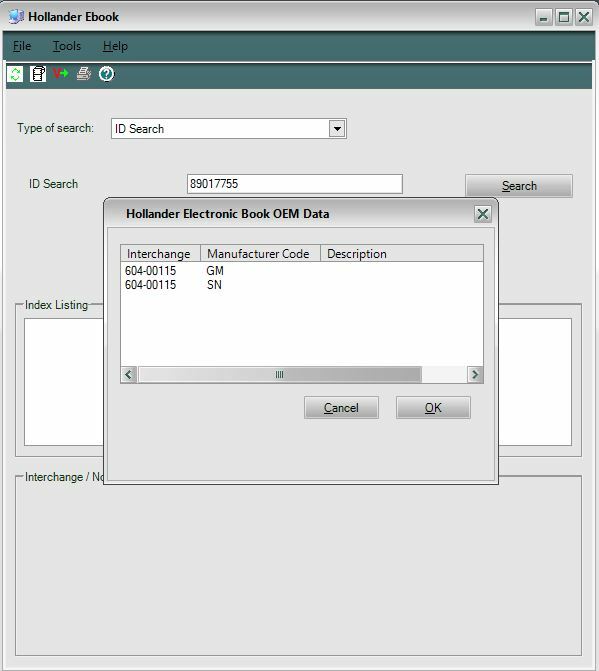Click OK in the OEM Data dialog
The height and width of the screenshot is (671, 599).
point(433,407)
